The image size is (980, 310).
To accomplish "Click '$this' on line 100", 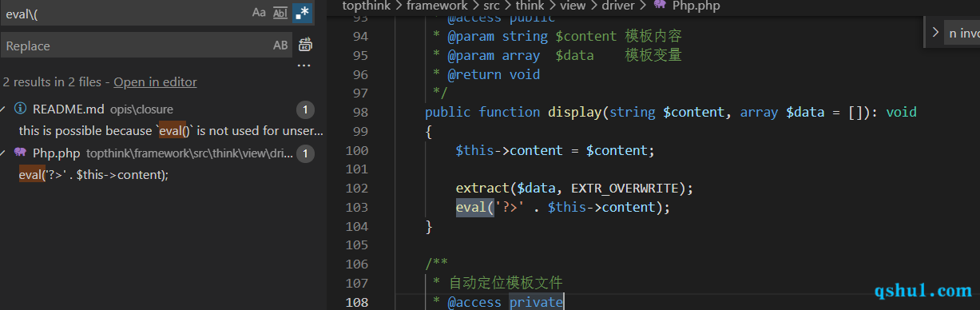I will tap(475, 150).
